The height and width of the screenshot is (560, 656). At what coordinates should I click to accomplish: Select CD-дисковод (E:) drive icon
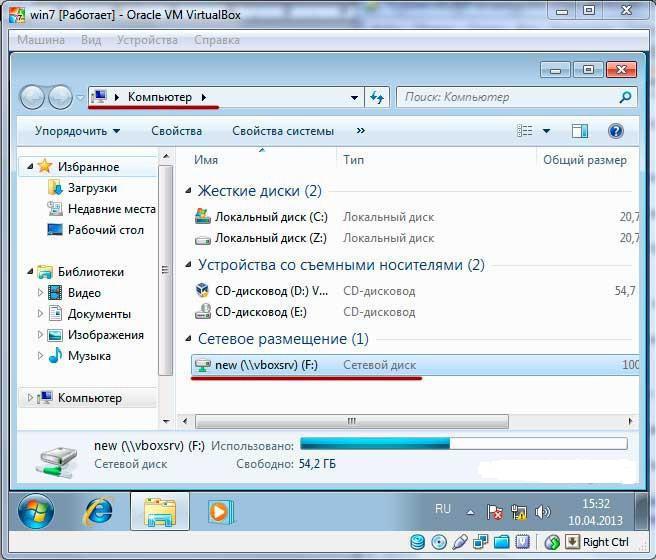203,312
